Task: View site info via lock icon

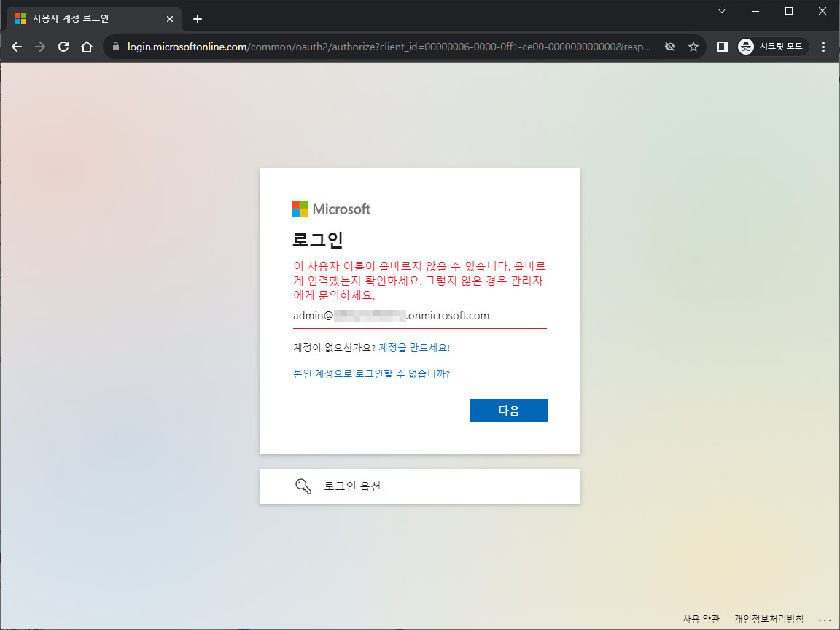Action: 116,47
